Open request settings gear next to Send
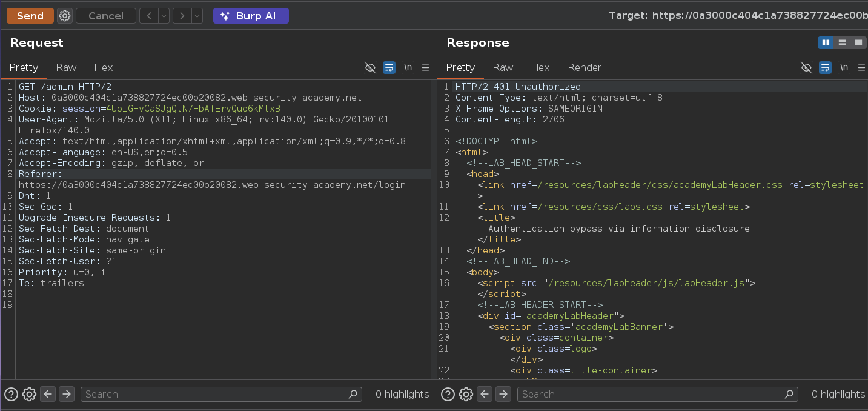The width and height of the screenshot is (868, 411). coord(65,16)
